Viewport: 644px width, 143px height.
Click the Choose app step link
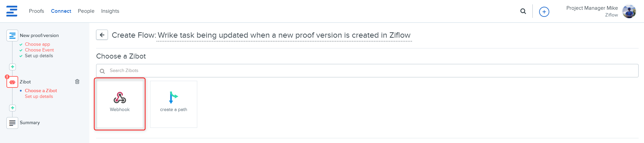[37, 44]
